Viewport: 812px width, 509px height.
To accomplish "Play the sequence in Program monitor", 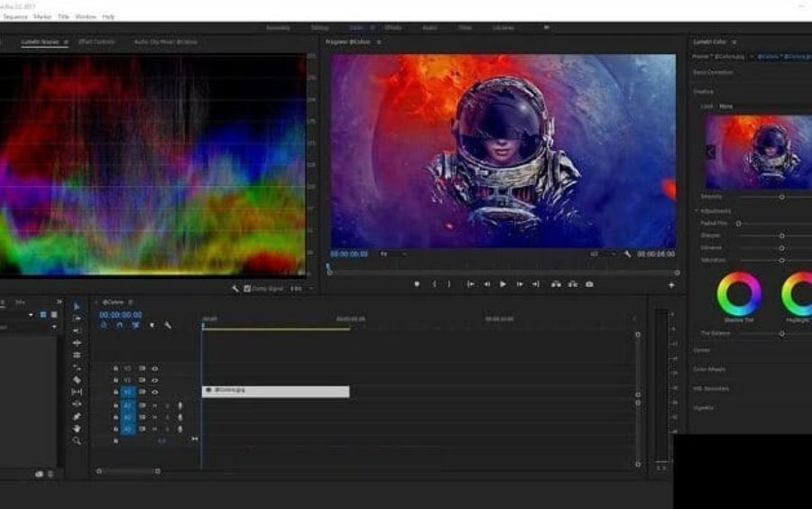I will (x=503, y=284).
